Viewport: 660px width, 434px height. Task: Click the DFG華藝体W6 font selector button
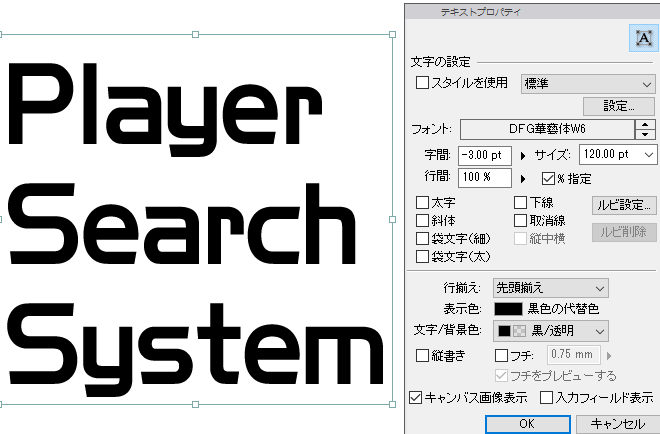pyautogui.click(x=547, y=129)
